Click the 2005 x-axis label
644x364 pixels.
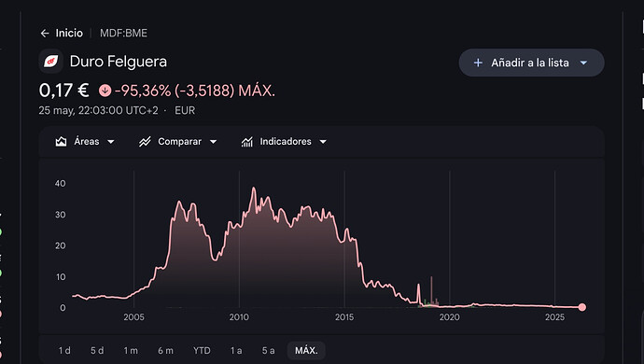click(133, 317)
